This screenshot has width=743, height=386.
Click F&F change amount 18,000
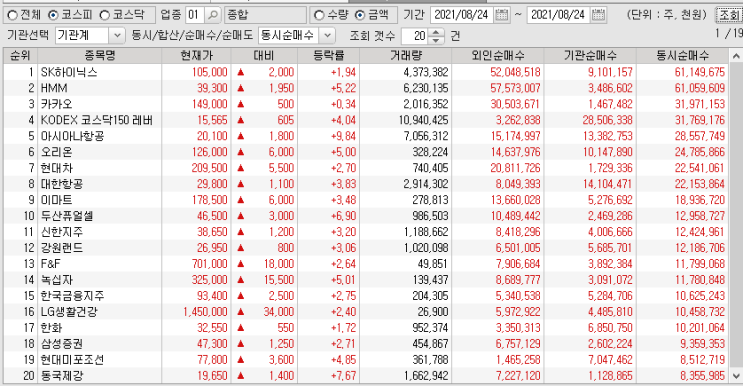279,264
